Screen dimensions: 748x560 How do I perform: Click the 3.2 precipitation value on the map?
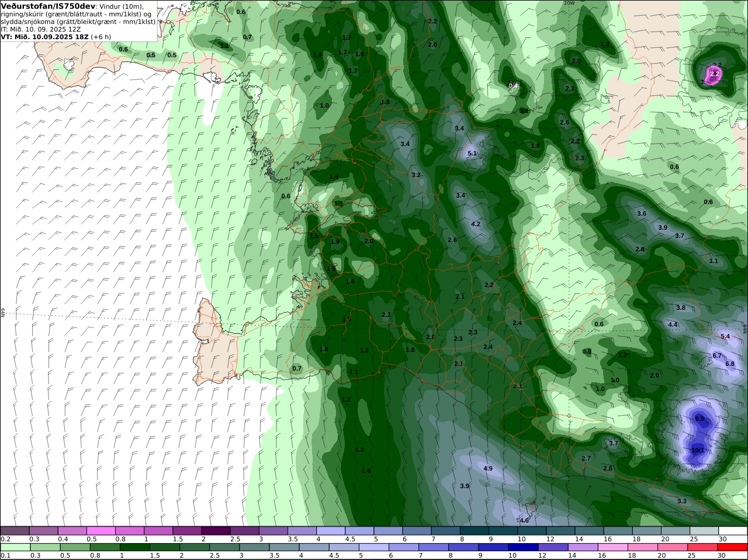pos(416,175)
